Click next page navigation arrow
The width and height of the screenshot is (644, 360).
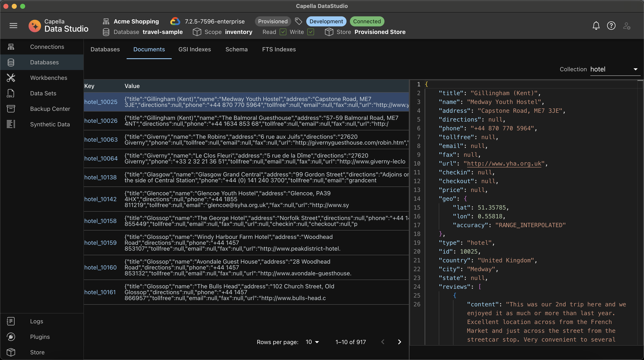coord(398,341)
